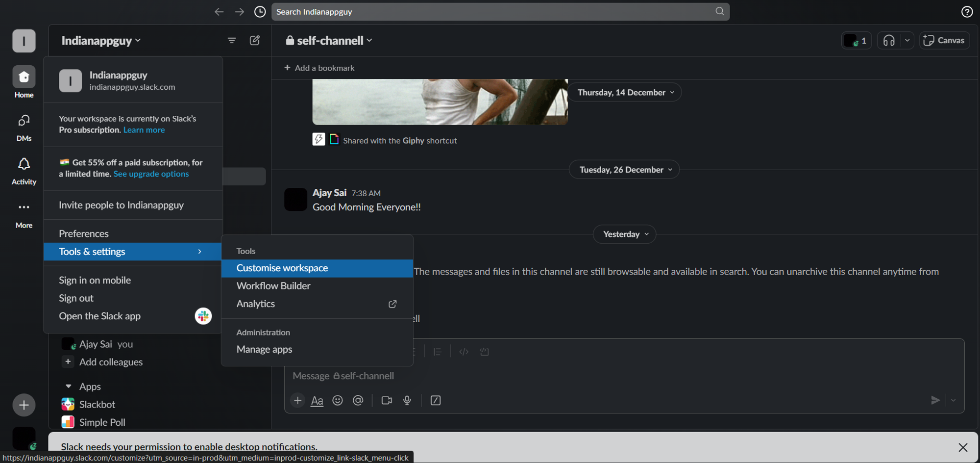
Task: Click See upgrade options link
Action: tap(151, 174)
